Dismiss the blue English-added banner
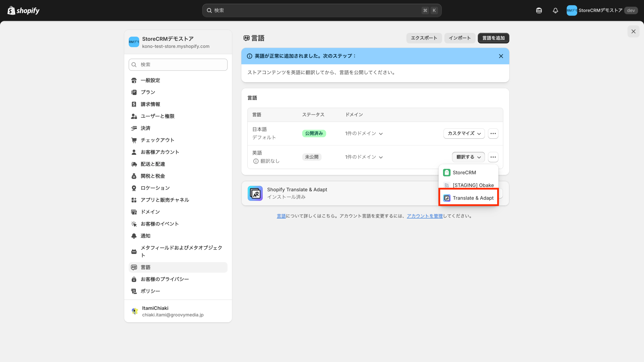644x362 pixels. 501,56
